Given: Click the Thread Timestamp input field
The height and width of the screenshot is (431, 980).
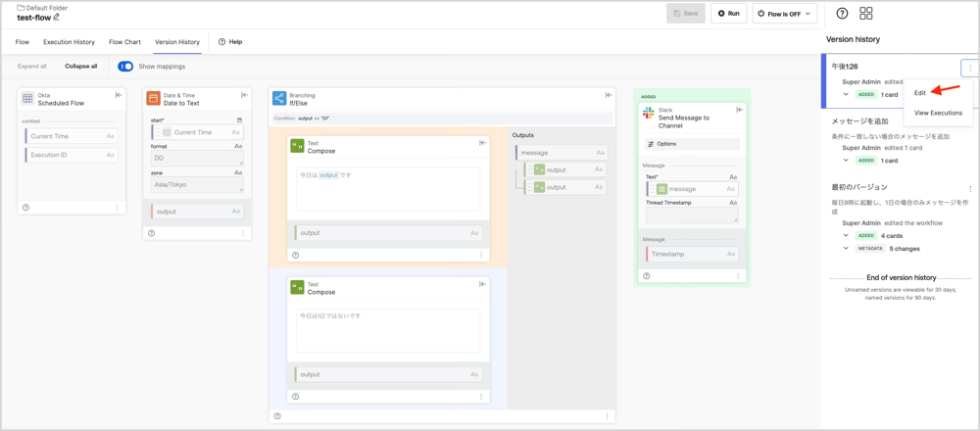Looking at the screenshot, I should tap(692, 215).
